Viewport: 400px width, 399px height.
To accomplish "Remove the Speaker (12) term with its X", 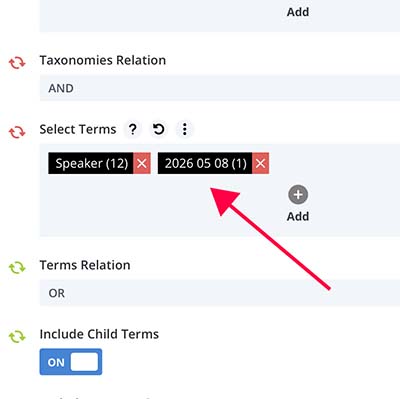I will tap(142, 163).
